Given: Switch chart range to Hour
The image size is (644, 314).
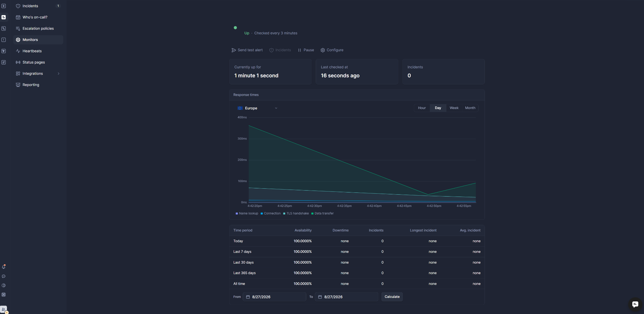Looking at the screenshot, I should pos(422,108).
